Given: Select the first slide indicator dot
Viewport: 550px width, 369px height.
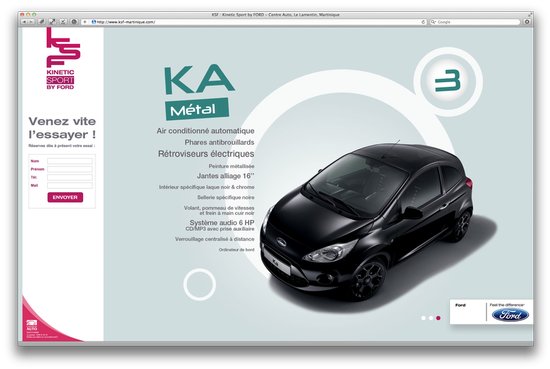Looking at the screenshot, I should tap(423, 318).
